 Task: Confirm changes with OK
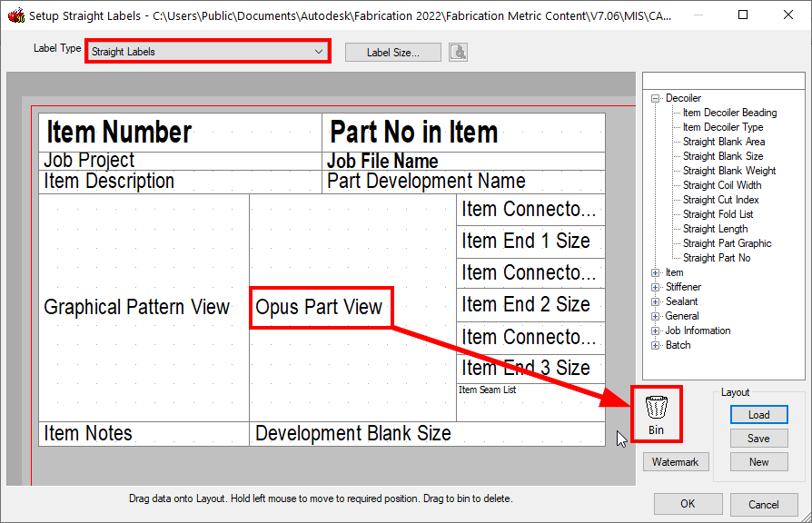click(688, 503)
